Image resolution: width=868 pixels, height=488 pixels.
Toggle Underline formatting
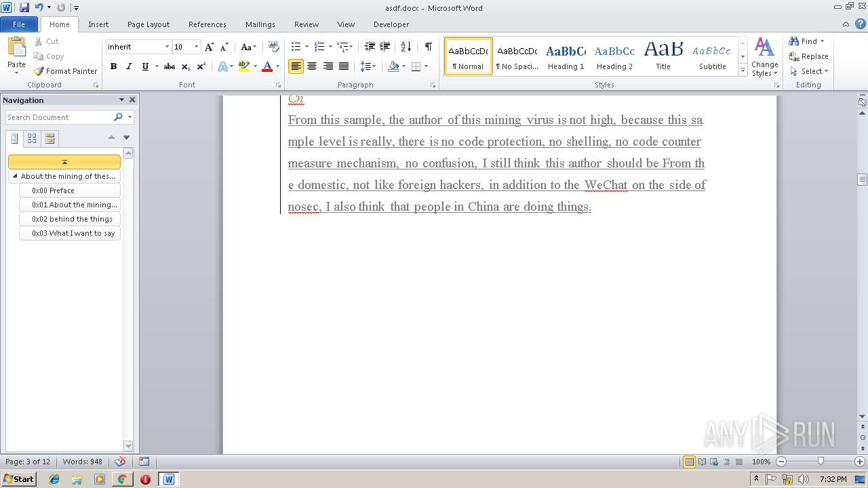click(x=145, y=66)
